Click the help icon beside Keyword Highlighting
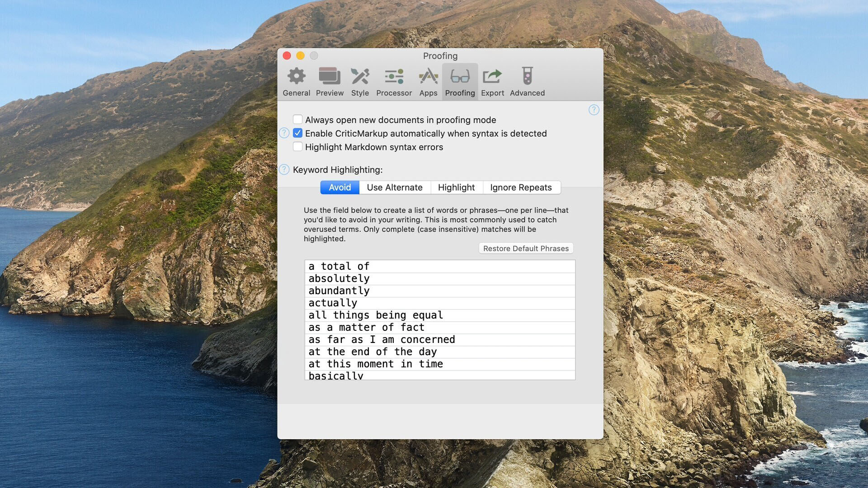Image resolution: width=868 pixels, height=488 pixels. point(284,169)
